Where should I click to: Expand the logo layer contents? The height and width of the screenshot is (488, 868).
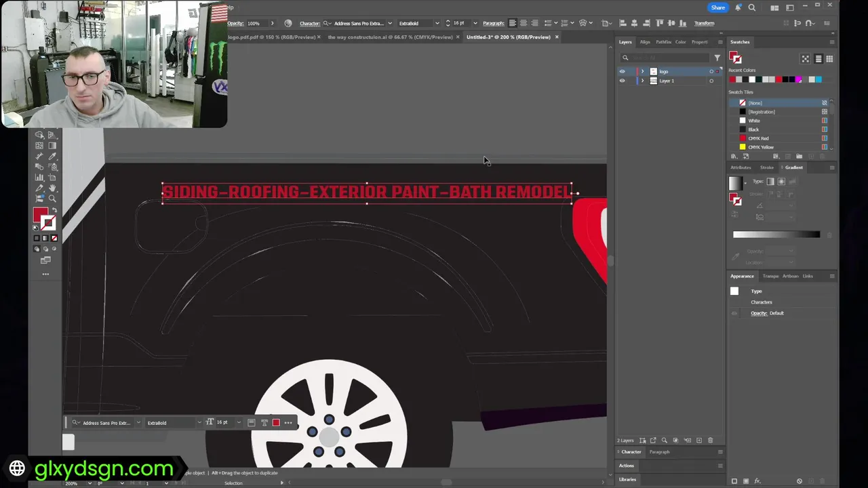(642, 71)
